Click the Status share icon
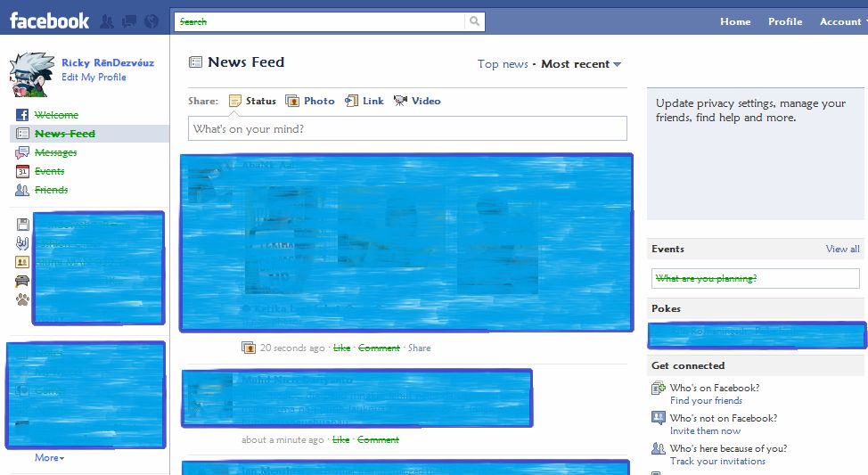Viewport: 868px width, 475px height. pyautogui.click(x=235, y=101)
